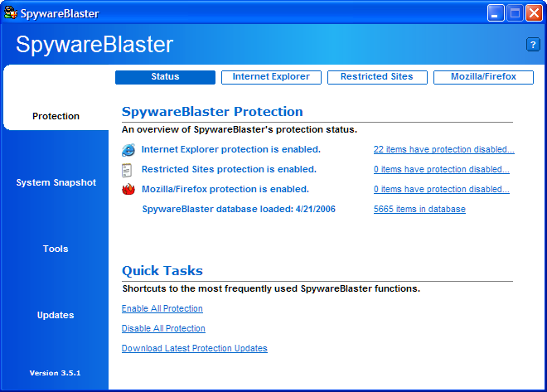This screenshot has height=392, width=547.
Task: Open the Updates section
Action: (x=56, y=315)
